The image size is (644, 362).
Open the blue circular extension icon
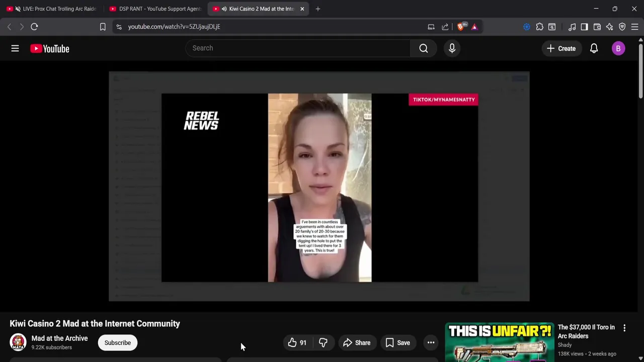[526, 27]
